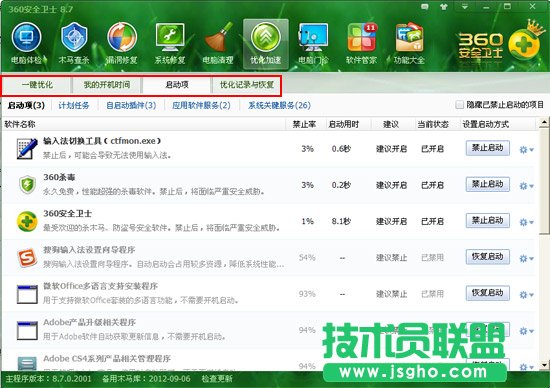This screenshot has width=550, height=388.
Task: Open 漏洞修复 vulnerability repair icon
Action: (x=122, y=44)
